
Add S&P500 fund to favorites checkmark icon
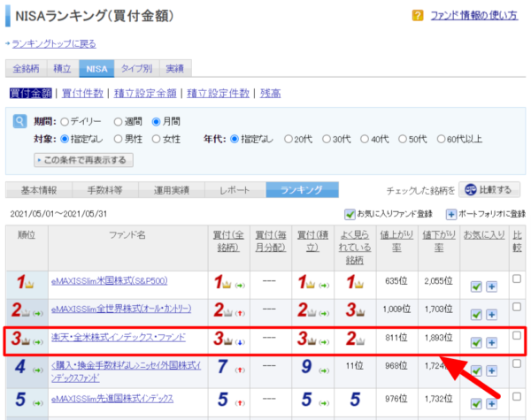click(476, 287)
